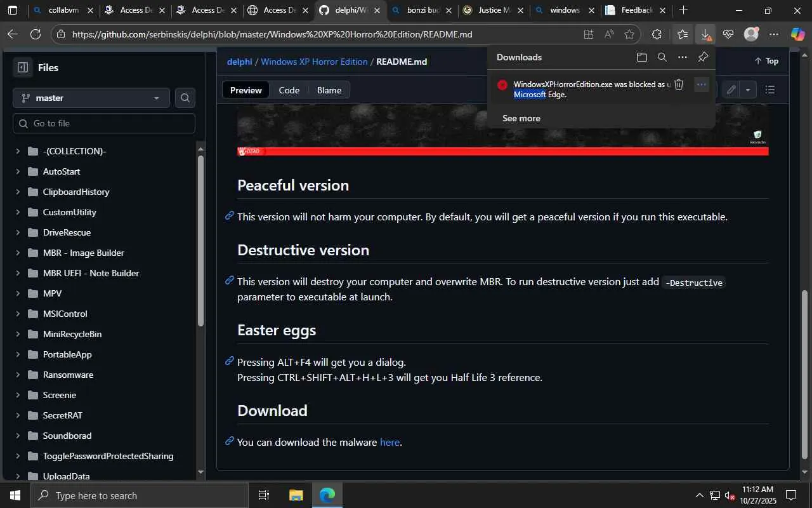Launch Copilot from the toolbar

[x=797, y=34]
